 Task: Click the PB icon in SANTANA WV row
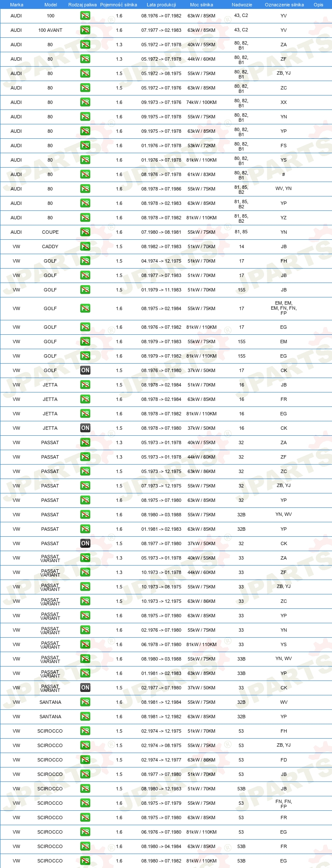pos(85,702)
